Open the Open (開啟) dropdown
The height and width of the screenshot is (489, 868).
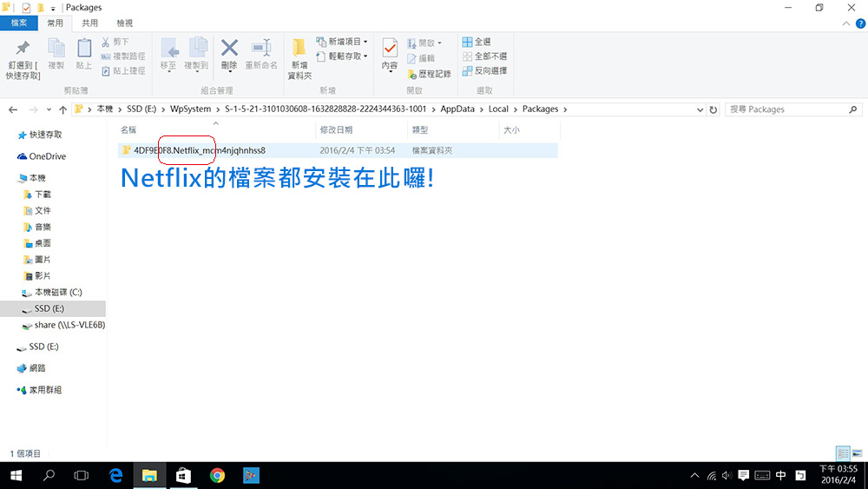click(x=424, y=43)
